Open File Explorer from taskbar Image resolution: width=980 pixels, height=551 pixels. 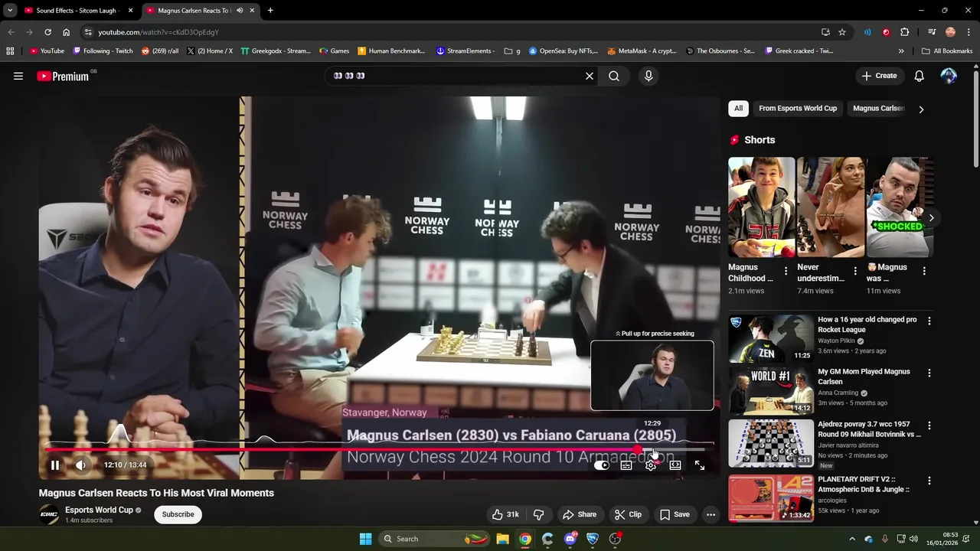pyautogui.click(x=502, y=539)
